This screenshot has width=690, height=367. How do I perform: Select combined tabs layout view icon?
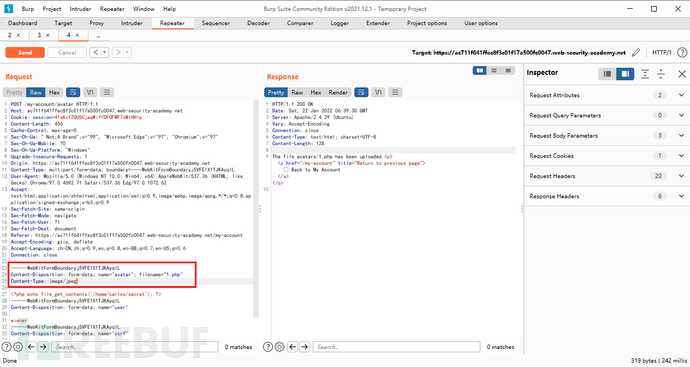508,70
